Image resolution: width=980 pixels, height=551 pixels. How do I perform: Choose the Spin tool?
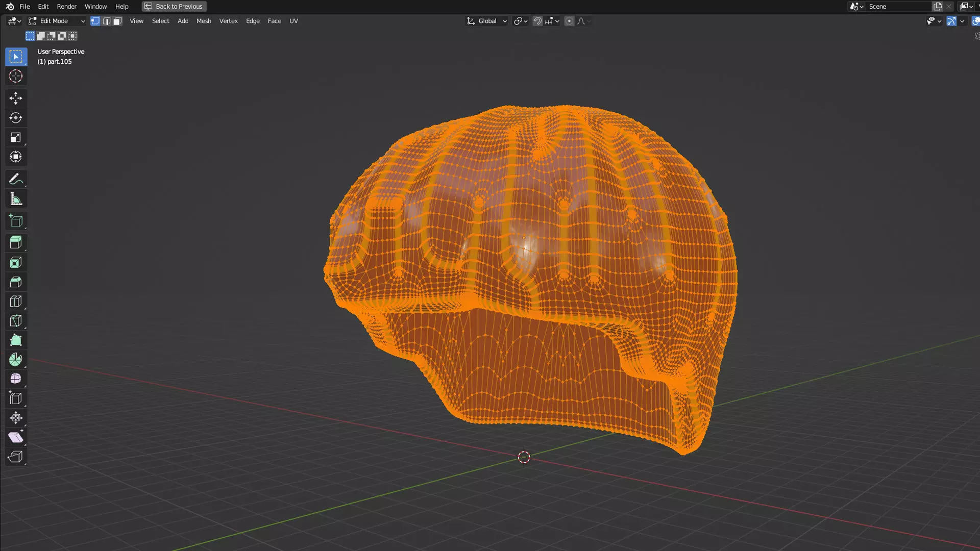coord(15,360)
